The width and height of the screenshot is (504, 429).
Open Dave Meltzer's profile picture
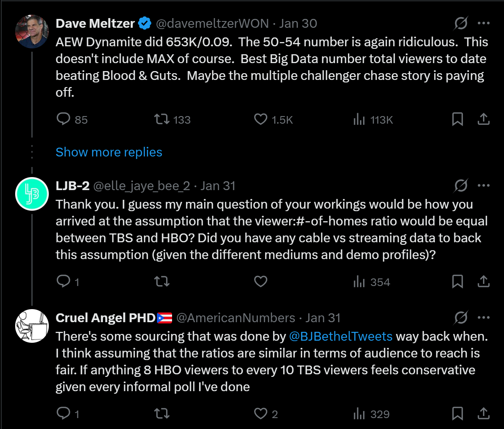[32, 32]
